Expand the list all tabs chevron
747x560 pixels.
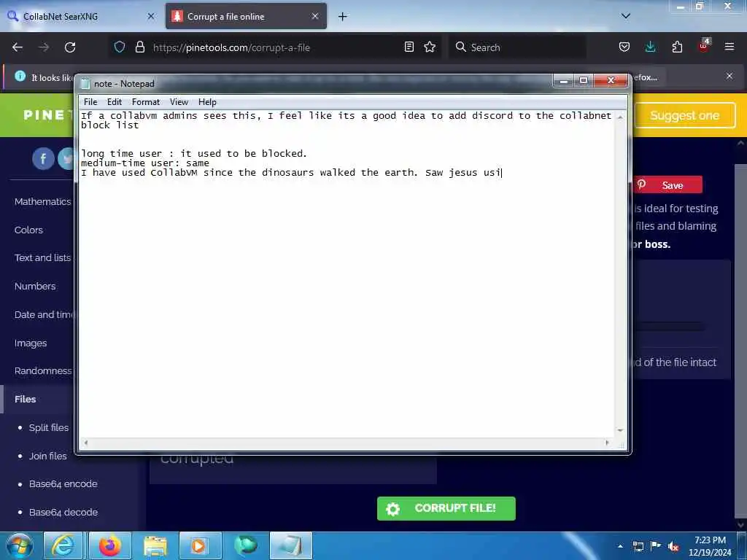coord(626,16)
